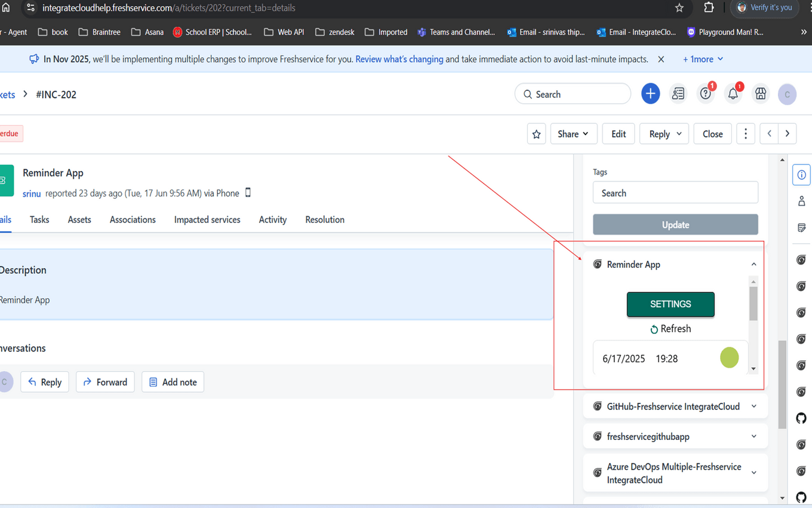Open the help question-mark icon with badge
The width and height of the screenshot is (812, 508).
[706, 94]
